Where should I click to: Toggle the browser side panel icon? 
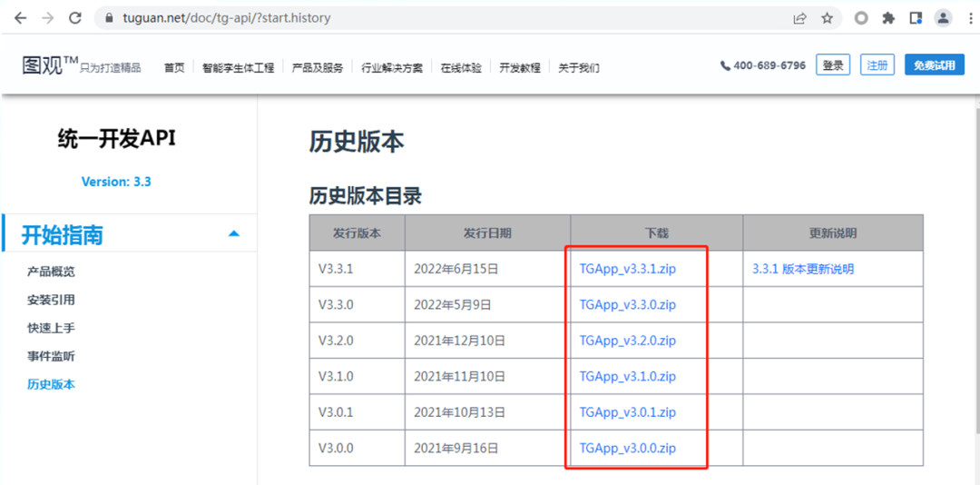916,19
